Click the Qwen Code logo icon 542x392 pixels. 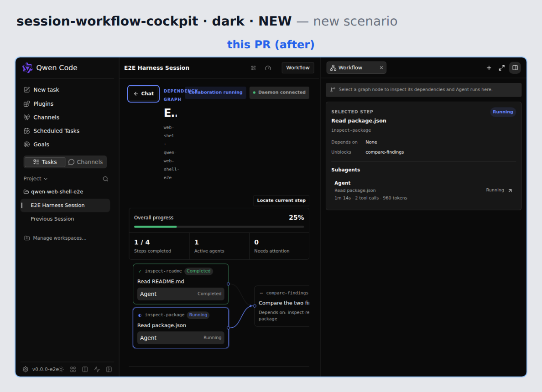tap(27, 68)
